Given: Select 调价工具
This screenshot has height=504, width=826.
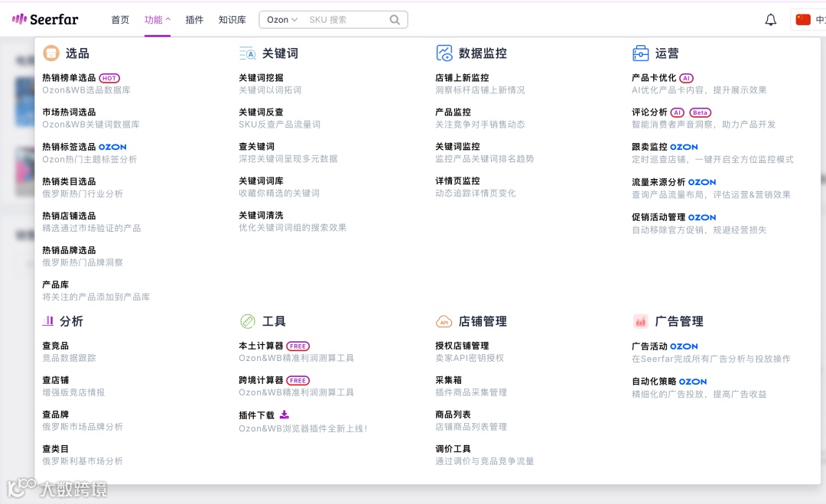Looking at the screenshot, I should pos(453,449).
